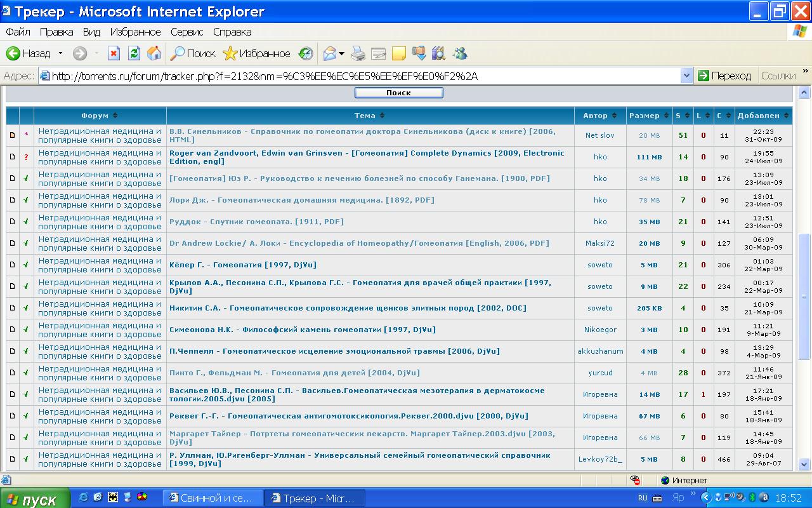Open the Кёлер Г. - Гомеопатия torrent link
Screen dimensions: 812x508
tap(242, 265)
